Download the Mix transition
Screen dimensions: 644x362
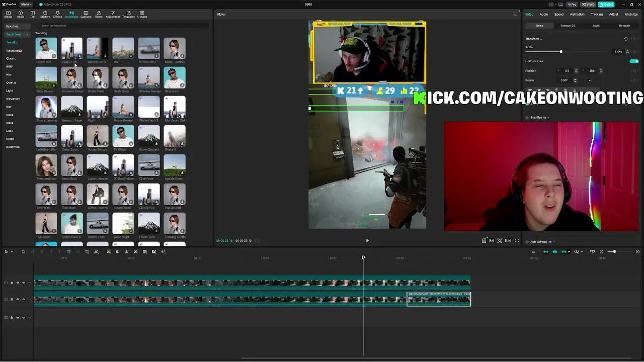131,56
